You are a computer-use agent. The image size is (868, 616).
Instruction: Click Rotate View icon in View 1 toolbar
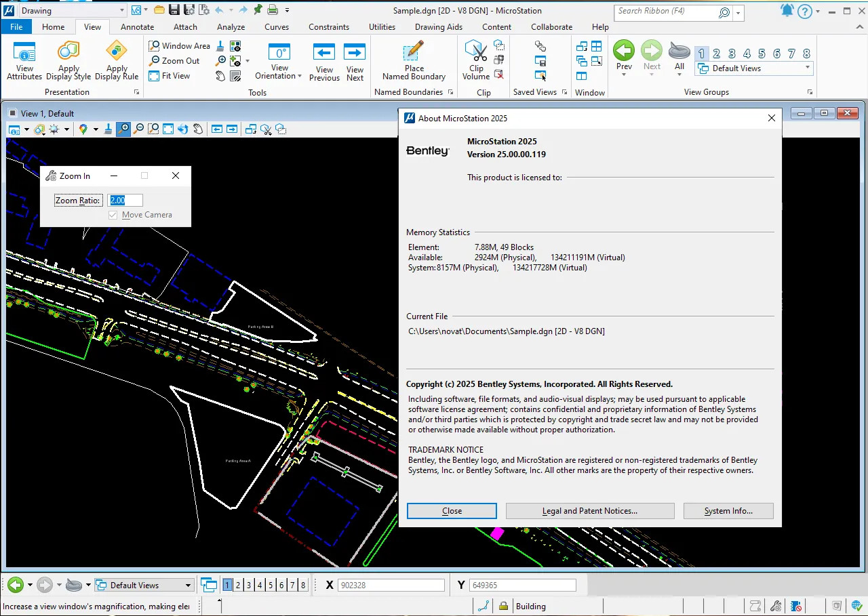pyautogui.click(x=183, y=129)
